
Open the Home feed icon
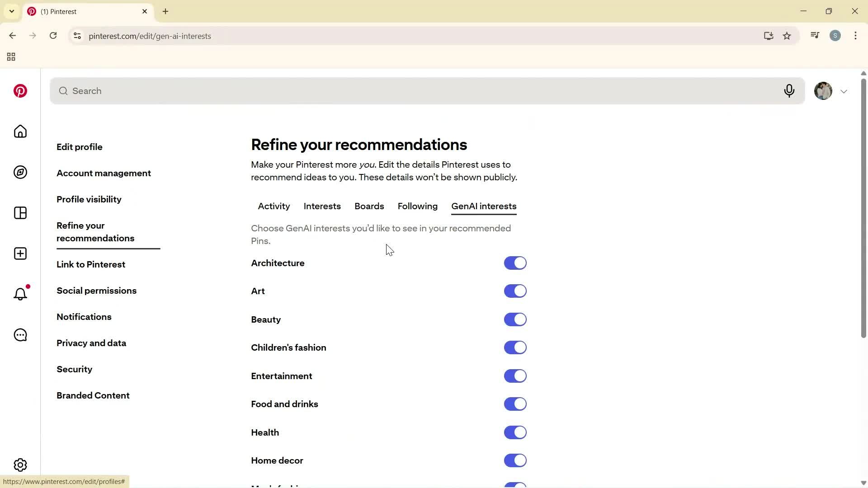pyautogui.click(x=20, y=131)
